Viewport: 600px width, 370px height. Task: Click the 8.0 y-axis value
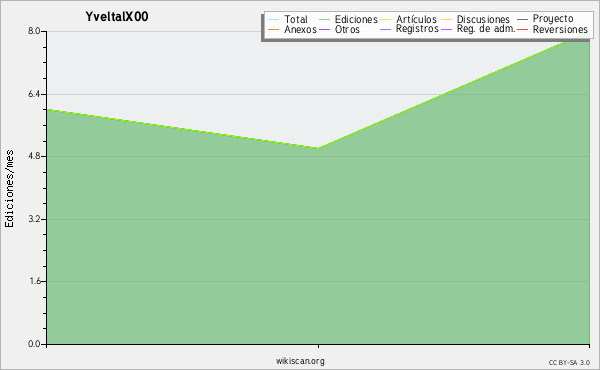[34, 31]
